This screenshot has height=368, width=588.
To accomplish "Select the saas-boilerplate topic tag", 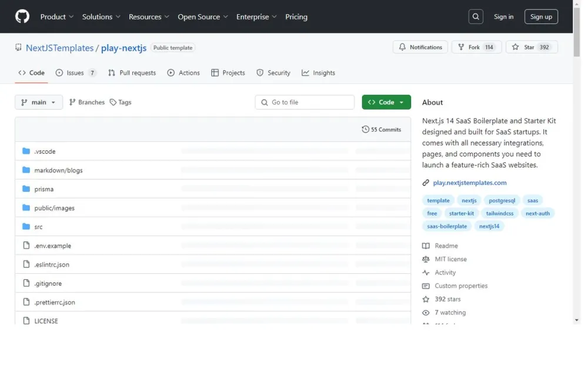I will (x=447, y=226).
